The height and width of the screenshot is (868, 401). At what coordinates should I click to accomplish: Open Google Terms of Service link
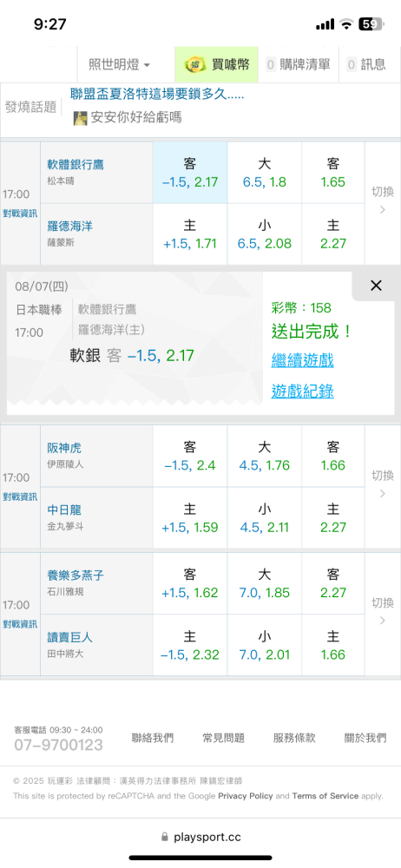pyautogui.click(x=325, y=796)
